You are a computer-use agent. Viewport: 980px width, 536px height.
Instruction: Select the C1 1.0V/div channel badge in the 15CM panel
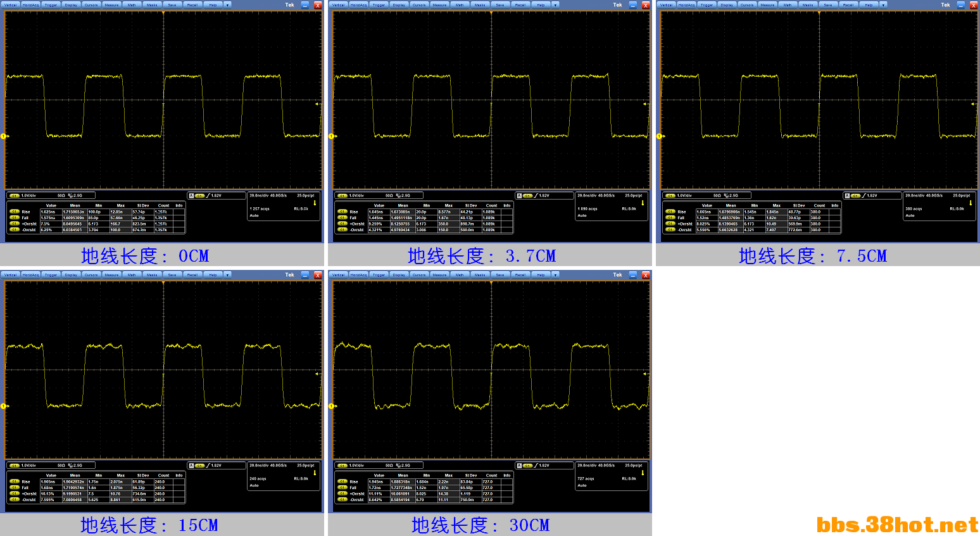(x=15, y=466)
